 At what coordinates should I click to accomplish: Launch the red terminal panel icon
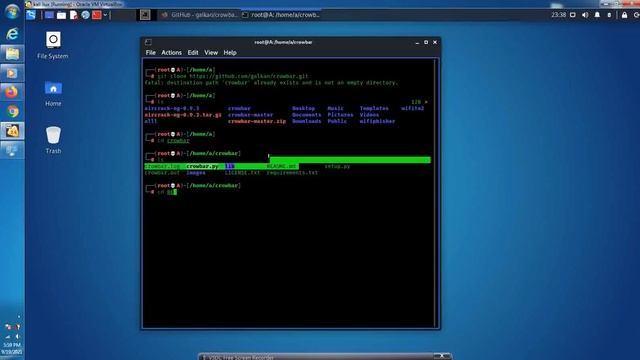[97, 15]
